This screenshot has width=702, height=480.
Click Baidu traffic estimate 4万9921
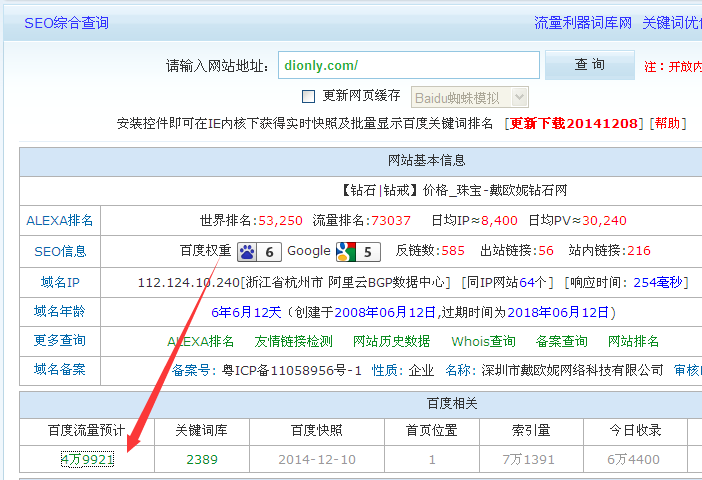point(87,459)
